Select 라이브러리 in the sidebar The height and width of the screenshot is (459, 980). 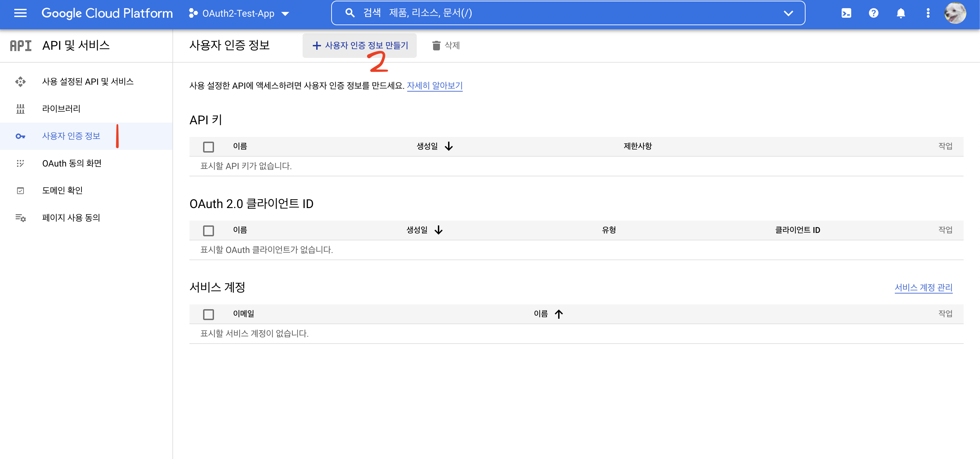(x=61, y=109)
